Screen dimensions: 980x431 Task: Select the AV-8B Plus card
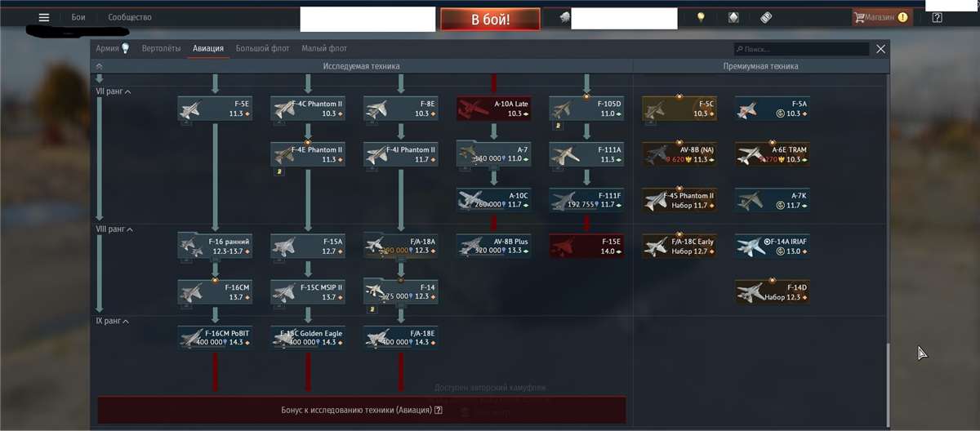click(x=493, y=246)
